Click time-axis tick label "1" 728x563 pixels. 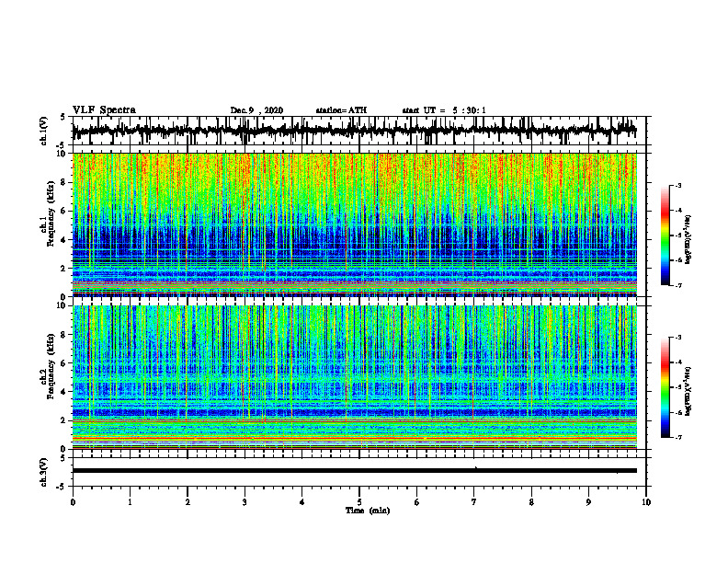pos(130,502)
